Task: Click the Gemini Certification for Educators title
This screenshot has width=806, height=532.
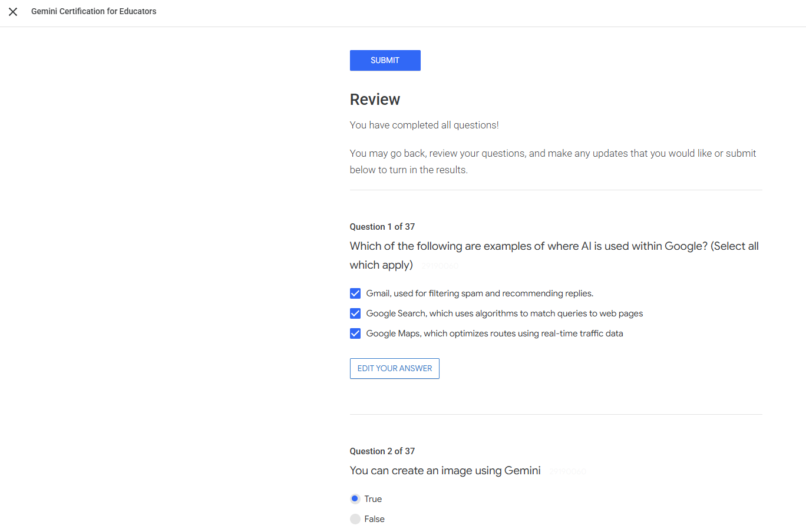Action: pyautogui.click(x=94, y=11)
